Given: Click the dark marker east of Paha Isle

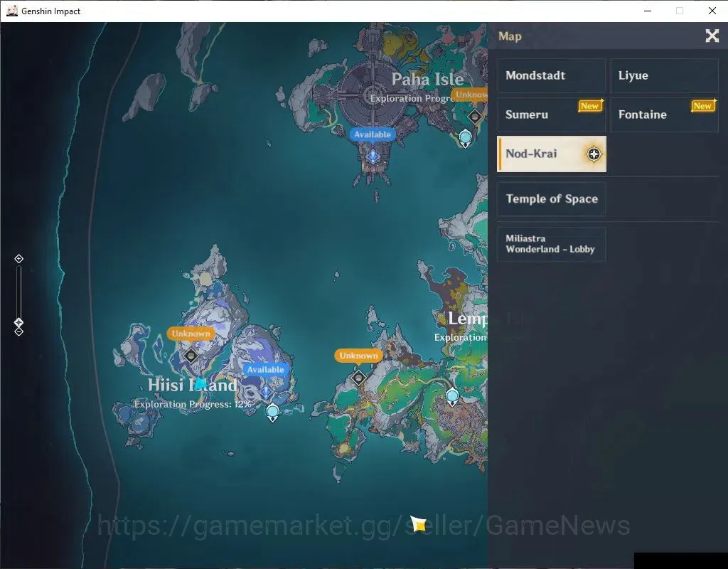Looking at the screenshot, I should [x=474, y=116].
